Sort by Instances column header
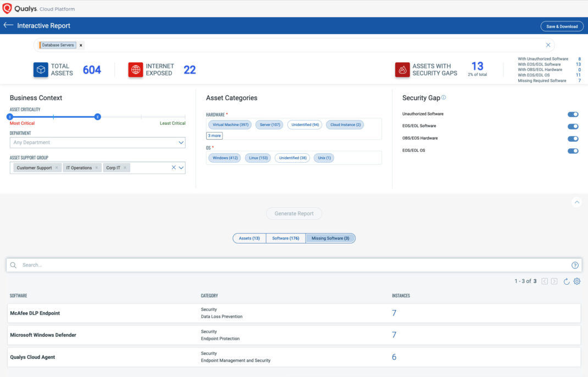 tap(401, 296)
